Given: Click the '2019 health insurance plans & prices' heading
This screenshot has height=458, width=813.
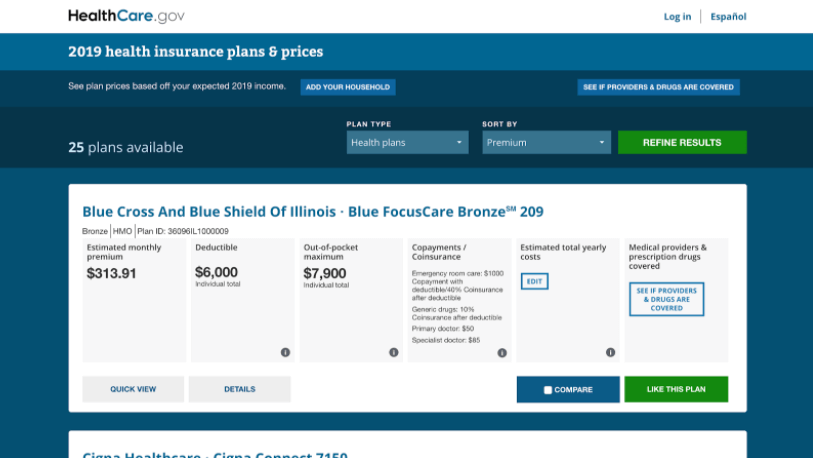Looking at the screenshot, I should (x=195, y=51).
